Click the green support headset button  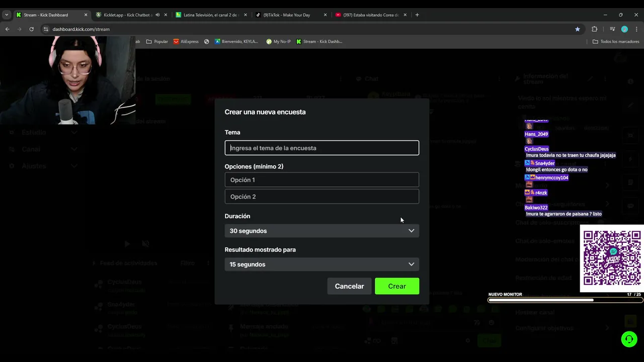pyautogui.click(x=629, y=339)
